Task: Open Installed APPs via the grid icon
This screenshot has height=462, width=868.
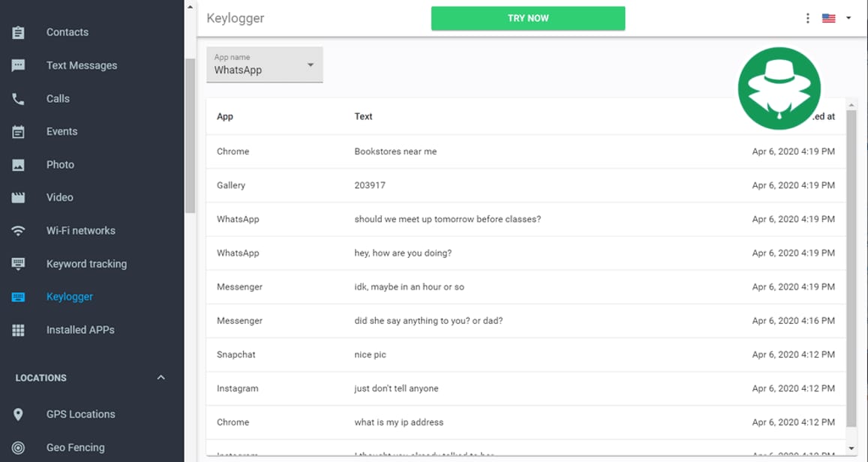Action: (x=18, y=329)
